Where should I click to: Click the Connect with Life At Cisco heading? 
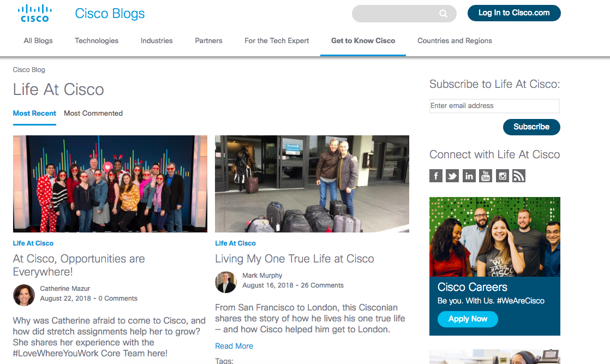pos(494,154)
